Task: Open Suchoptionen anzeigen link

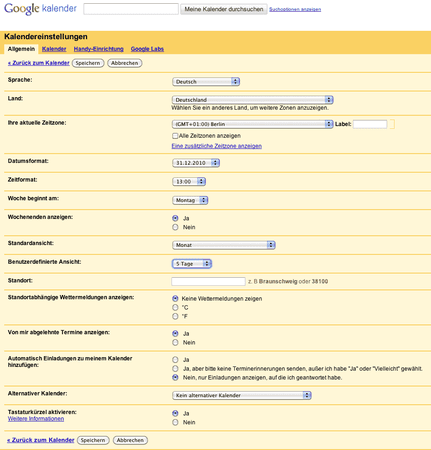Action: pos(295,9)
